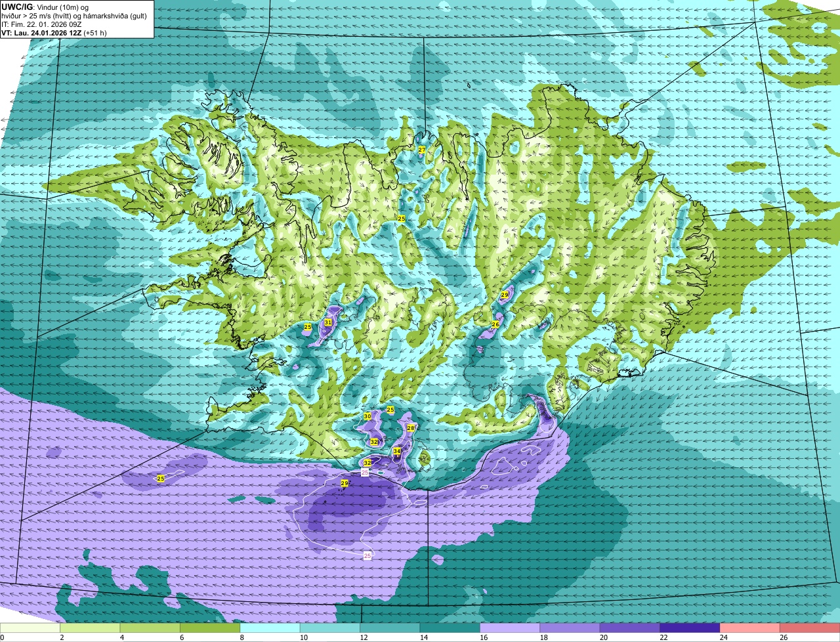Click the colorbar tick label 2
Viewport: 840px width, 642px height.
click(62, 637)
